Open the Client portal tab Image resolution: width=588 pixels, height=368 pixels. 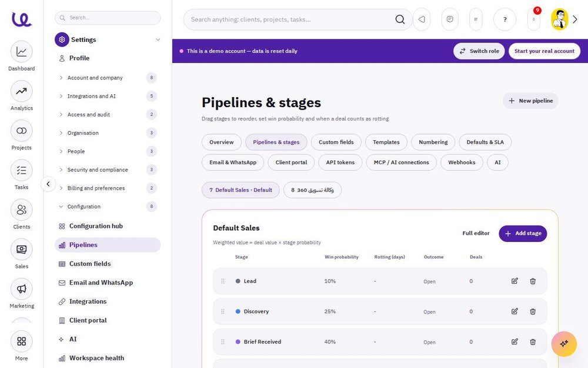tap(291, 163)
